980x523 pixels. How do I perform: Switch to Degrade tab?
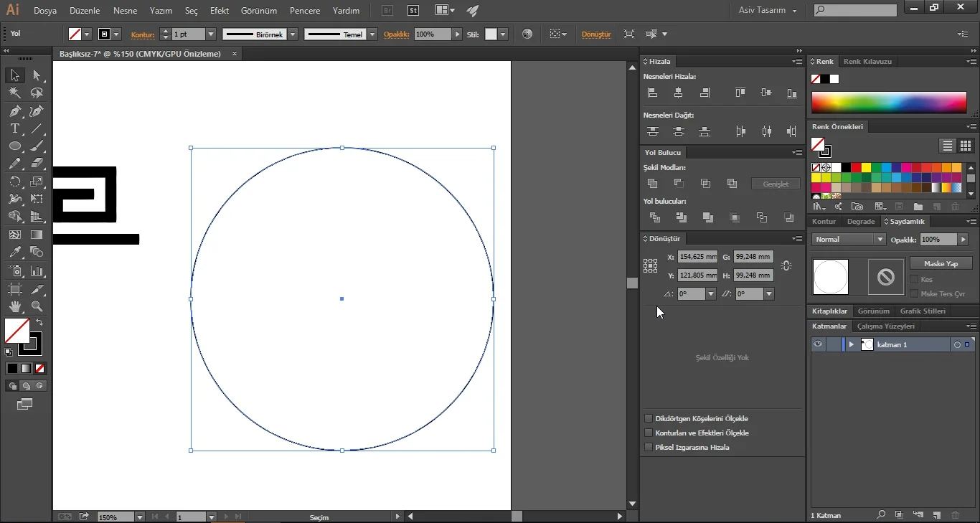point(861,222)
